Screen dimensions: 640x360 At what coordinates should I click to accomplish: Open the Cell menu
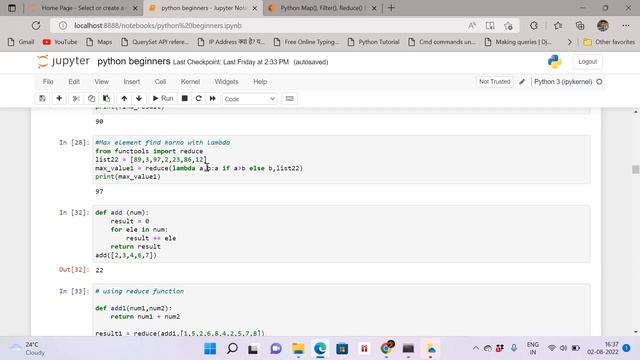(x=160, y=82)
